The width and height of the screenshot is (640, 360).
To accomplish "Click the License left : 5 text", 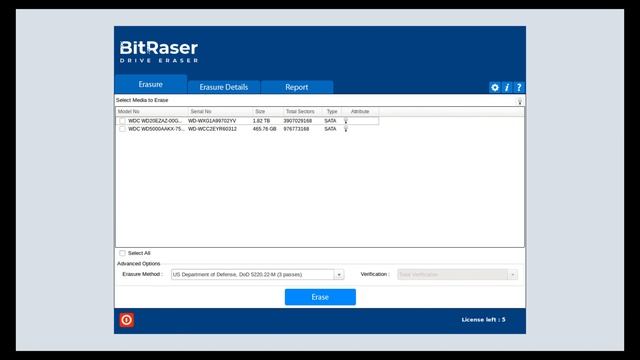I will [483, 320].
